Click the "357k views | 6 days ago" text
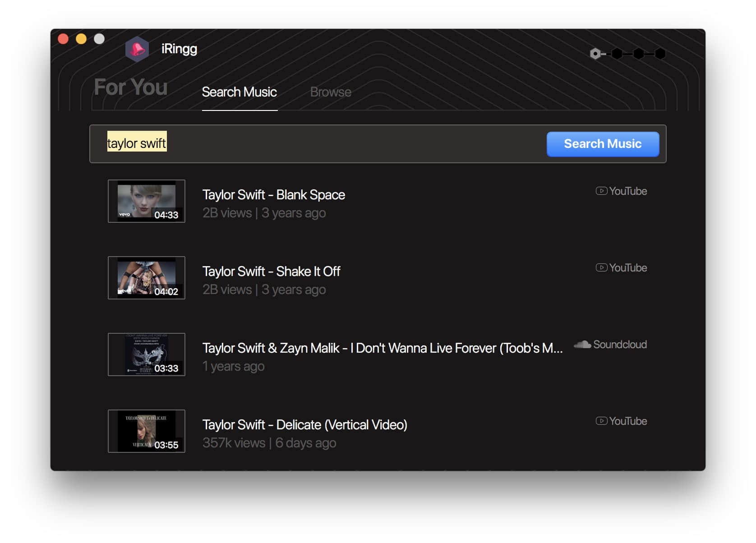Screen dimensions: 756x543 [269, 443]
